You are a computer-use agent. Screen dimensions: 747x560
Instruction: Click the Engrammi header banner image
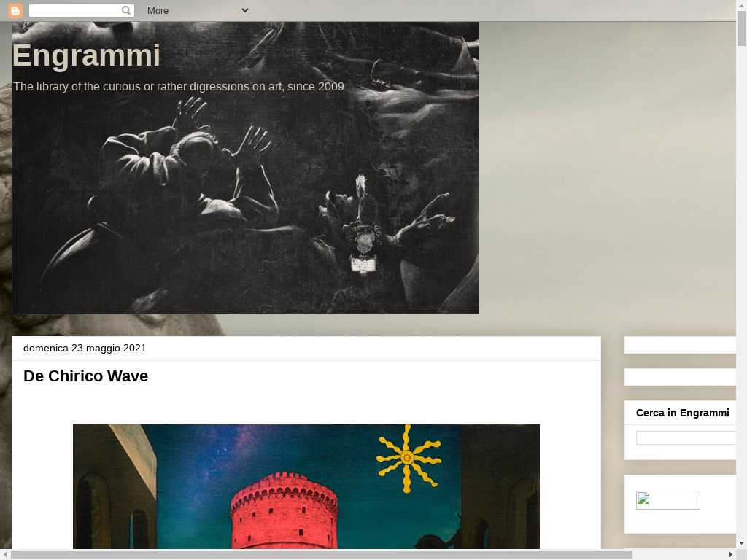point(245,168)
